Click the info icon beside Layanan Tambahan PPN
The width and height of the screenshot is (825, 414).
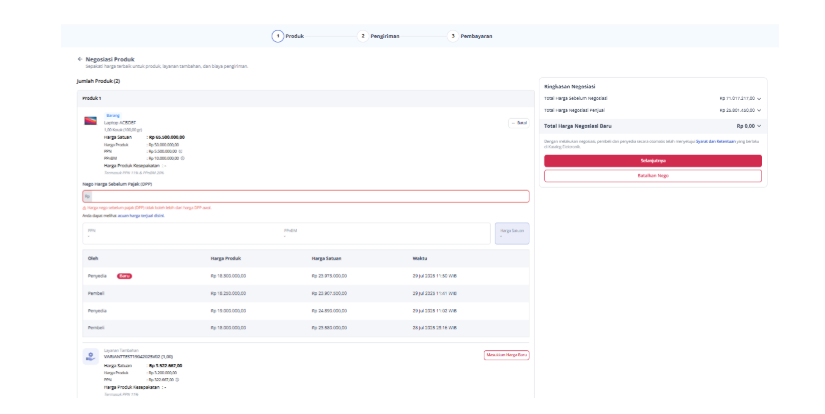tap(177, 379)
